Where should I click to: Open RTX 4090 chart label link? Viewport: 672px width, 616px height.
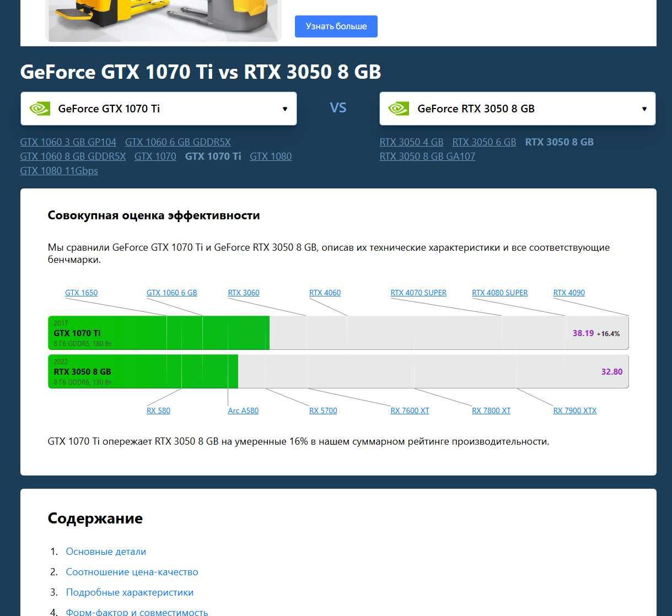[569, 293]
